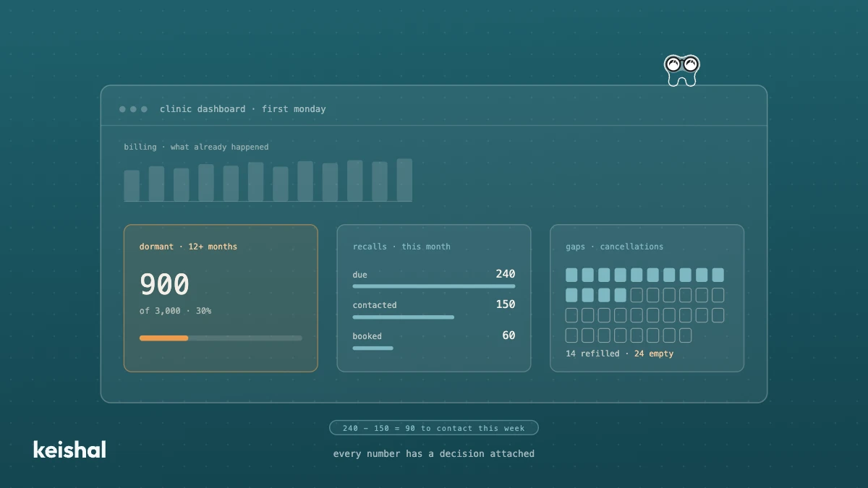The image size is (868, 488).
Task: Click the progress bar under 'contacted'
Action: (404, 317)
